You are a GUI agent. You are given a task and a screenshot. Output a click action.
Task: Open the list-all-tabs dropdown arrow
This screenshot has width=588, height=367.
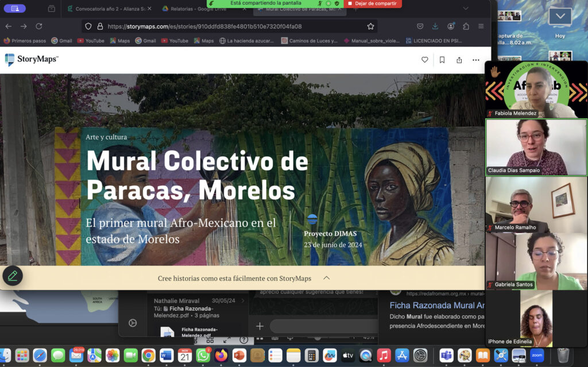[466, 9]
